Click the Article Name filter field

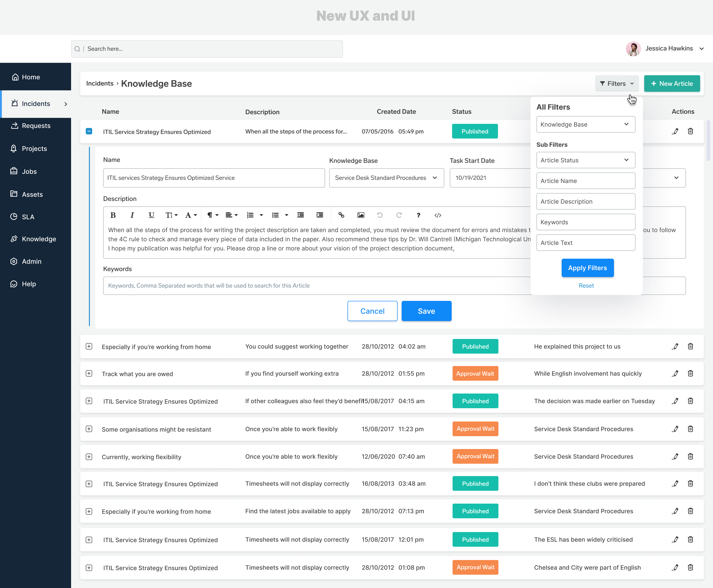[x=585, y=181]
